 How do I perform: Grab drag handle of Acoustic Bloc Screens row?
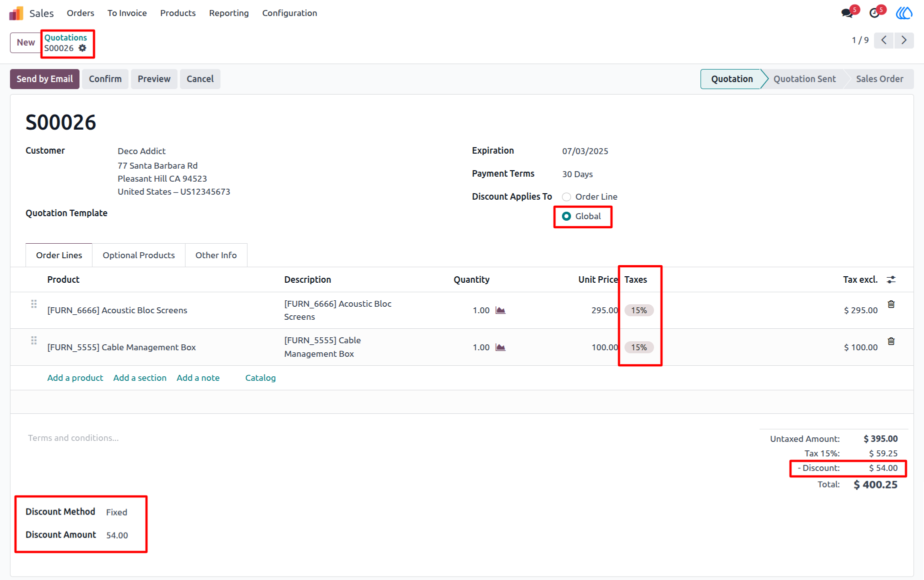point(34,304)
